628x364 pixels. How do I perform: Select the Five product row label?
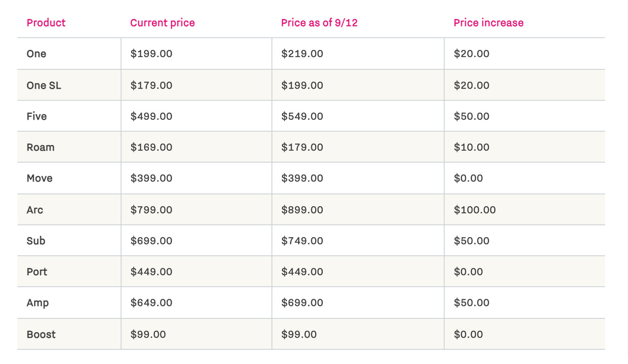coord(36,116)
